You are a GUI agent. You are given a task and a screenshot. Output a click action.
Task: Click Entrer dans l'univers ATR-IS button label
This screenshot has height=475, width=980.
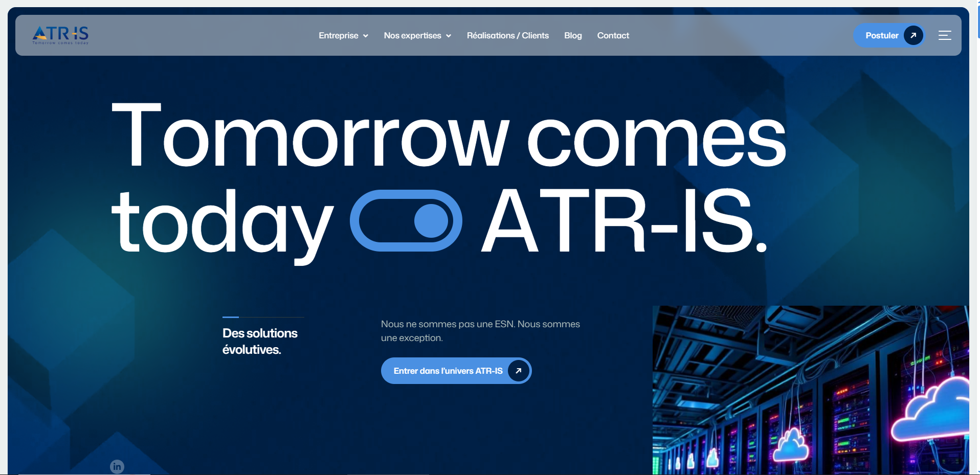pos(448,371)
